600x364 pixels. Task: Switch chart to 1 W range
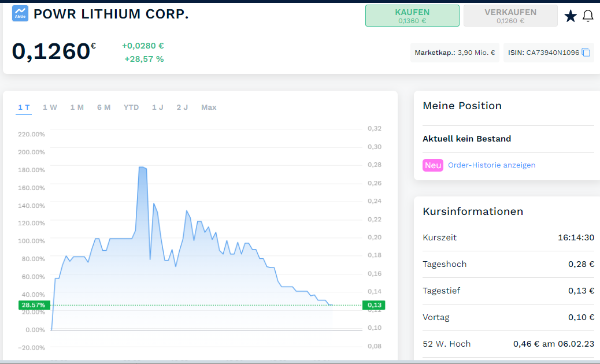coord(50,107)
